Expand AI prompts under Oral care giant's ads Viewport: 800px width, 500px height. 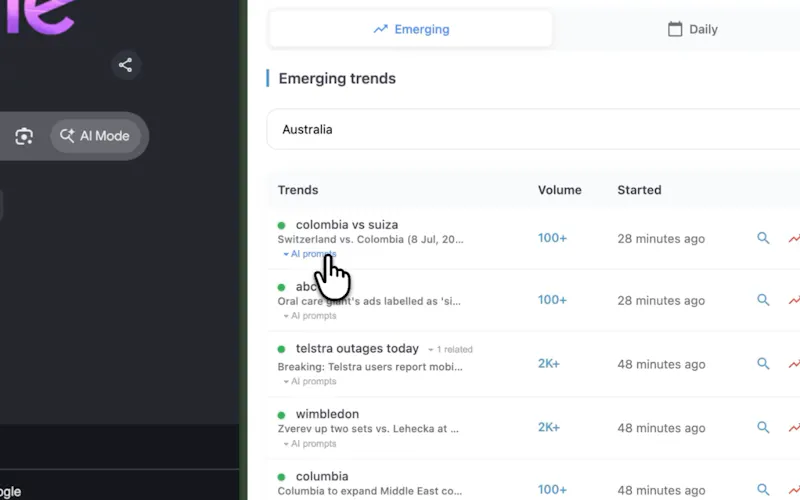[x=310, y=316]
